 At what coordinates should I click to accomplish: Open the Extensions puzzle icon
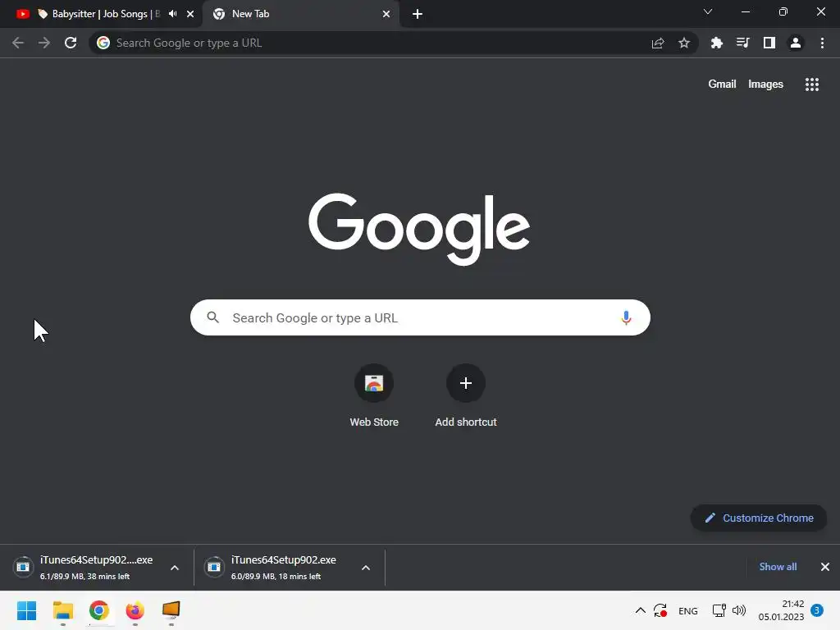(716, 43)
